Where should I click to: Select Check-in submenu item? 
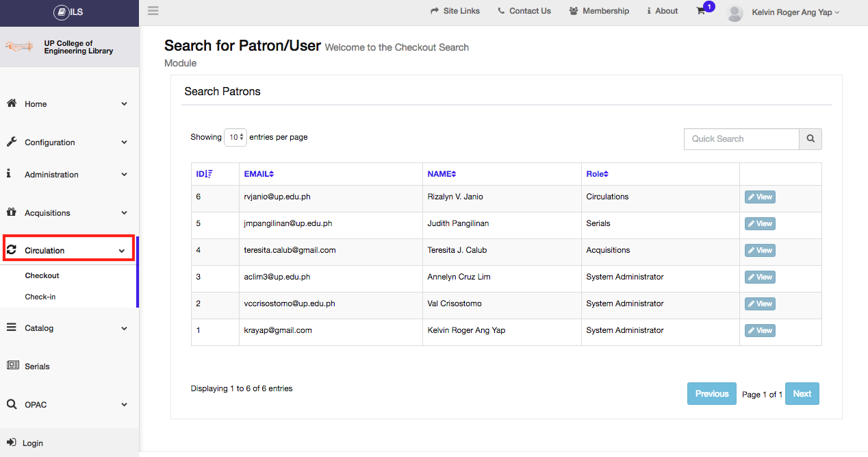[x=40, y=297]
